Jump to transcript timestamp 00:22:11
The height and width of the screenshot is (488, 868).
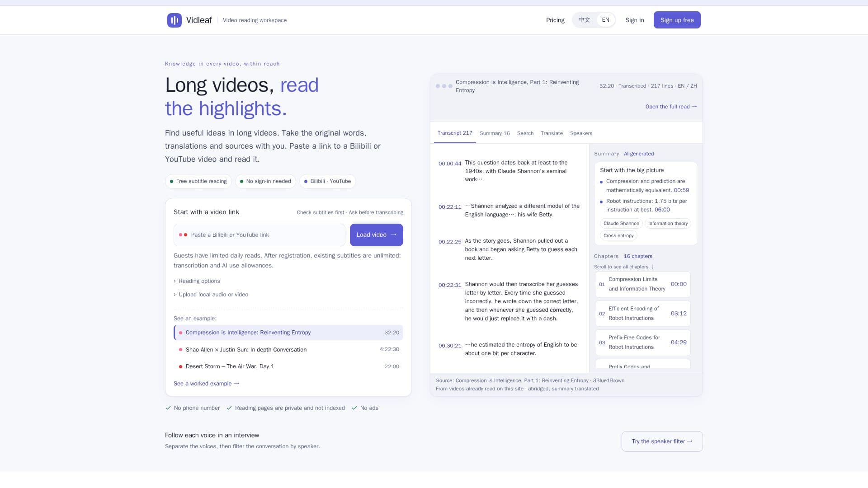coord(450,207)
